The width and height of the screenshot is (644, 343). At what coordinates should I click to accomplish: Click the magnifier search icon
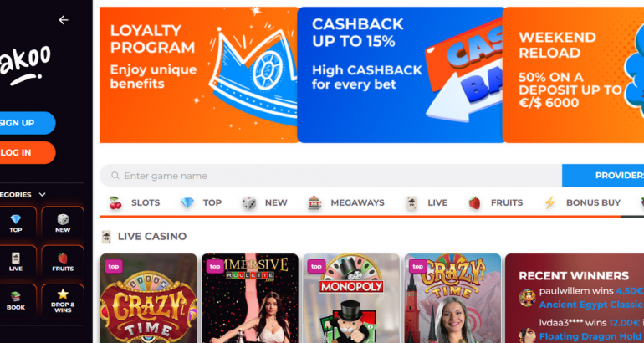(115, 176)
